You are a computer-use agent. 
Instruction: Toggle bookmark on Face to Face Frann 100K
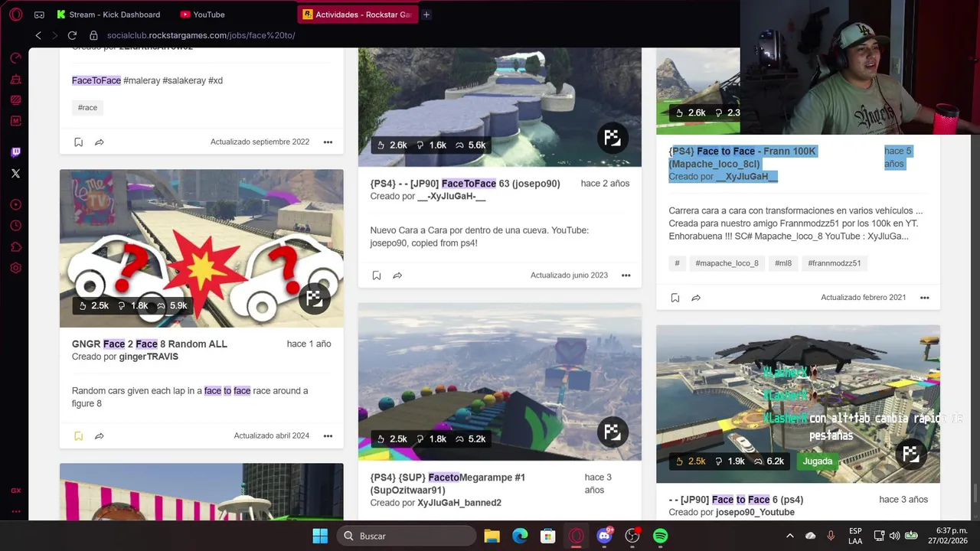(x=675, y=298)
